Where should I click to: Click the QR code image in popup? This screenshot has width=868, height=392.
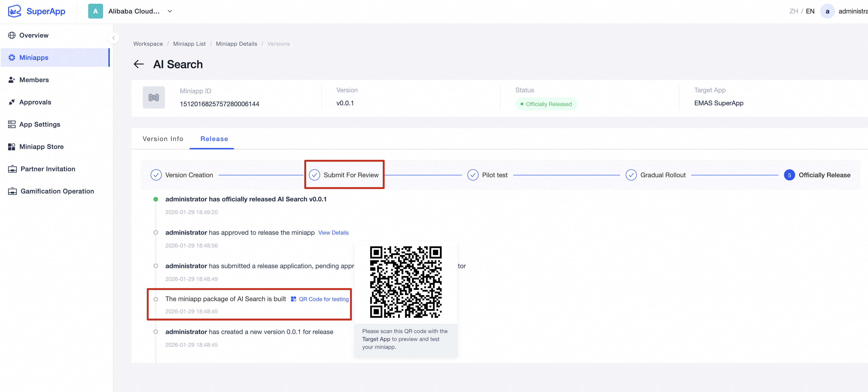406,282
